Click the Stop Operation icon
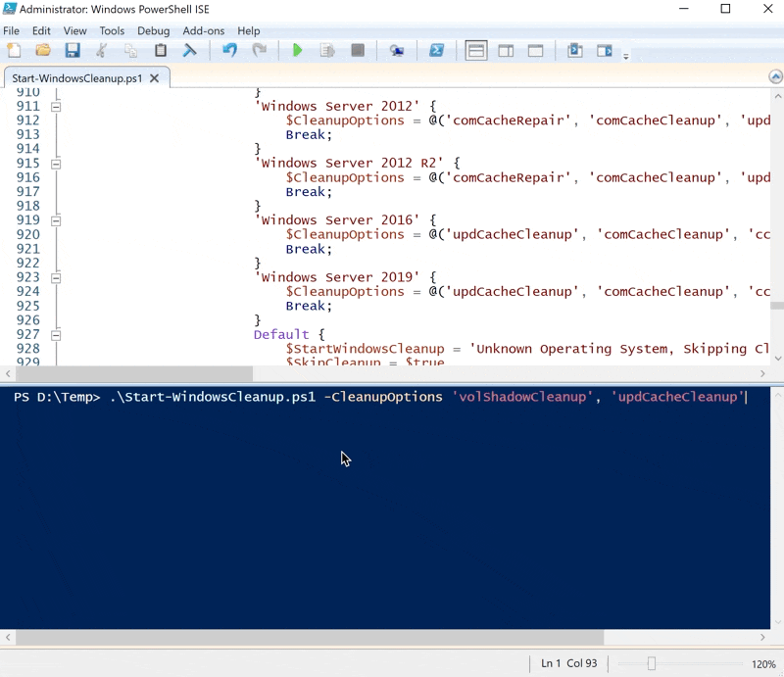This screenshot has width=784, height=677. pos(357,50)
